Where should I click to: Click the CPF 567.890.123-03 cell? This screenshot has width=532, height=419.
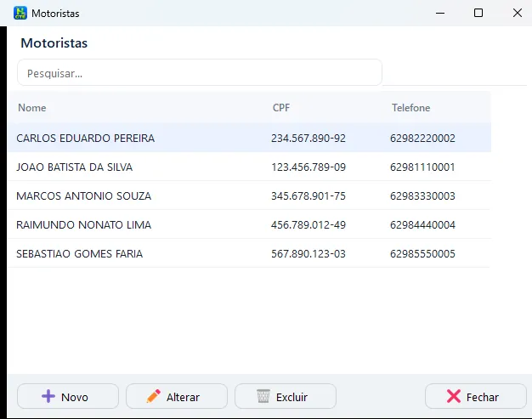coord(308,253)
